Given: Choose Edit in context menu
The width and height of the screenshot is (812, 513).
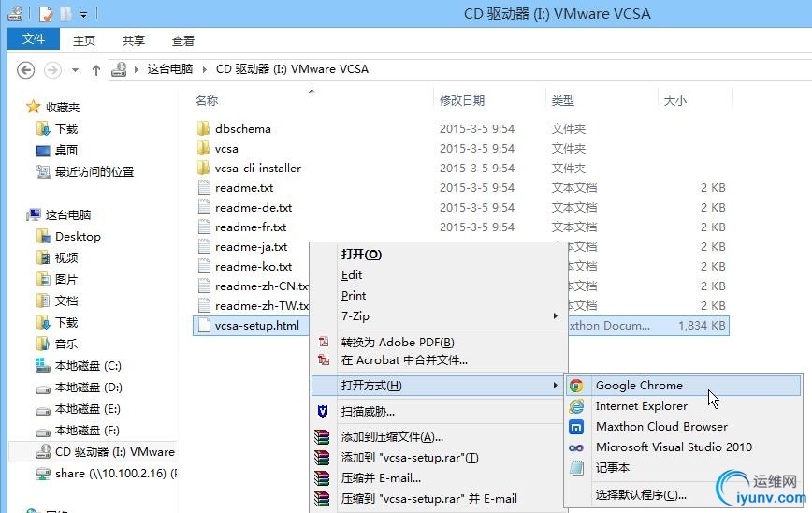Looking at the screenshot, I should coord(352,275).
